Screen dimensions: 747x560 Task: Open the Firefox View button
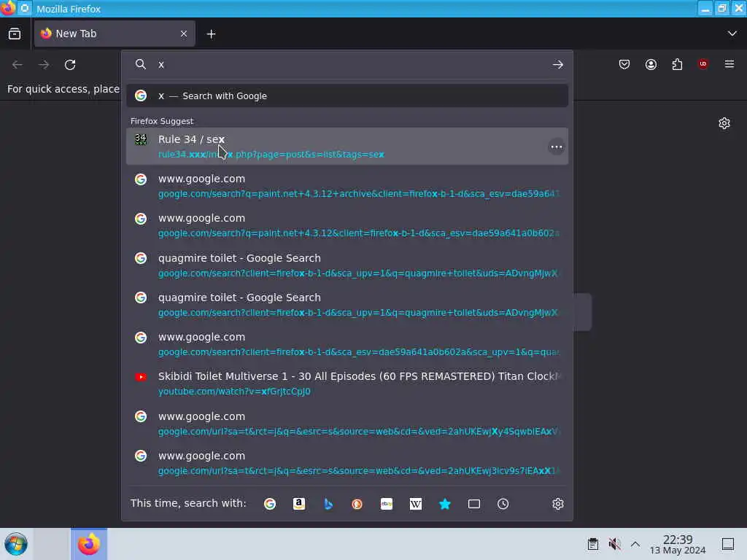pos(15,34)
